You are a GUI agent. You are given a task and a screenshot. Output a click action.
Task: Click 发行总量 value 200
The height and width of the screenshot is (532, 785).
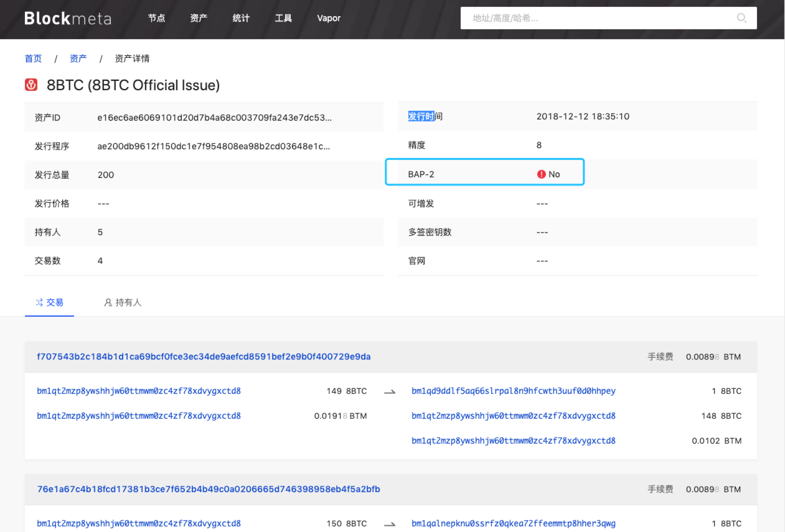click(x=106, y=175)
